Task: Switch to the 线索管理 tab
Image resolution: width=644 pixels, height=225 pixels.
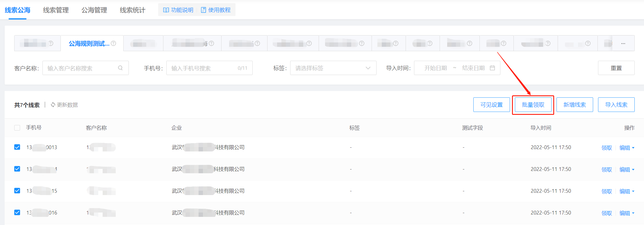Action: [56, 10]
